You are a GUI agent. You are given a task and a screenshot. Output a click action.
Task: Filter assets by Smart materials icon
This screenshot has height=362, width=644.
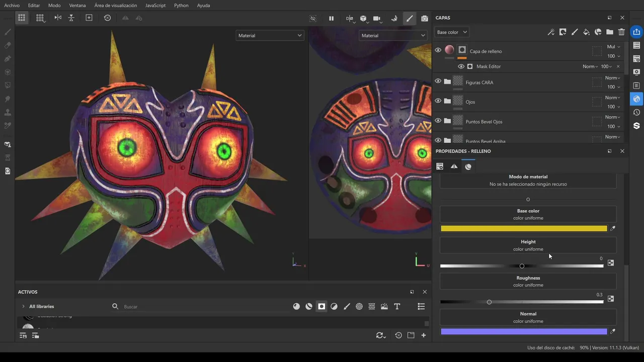pyautogui.click(x=309, y=307)
